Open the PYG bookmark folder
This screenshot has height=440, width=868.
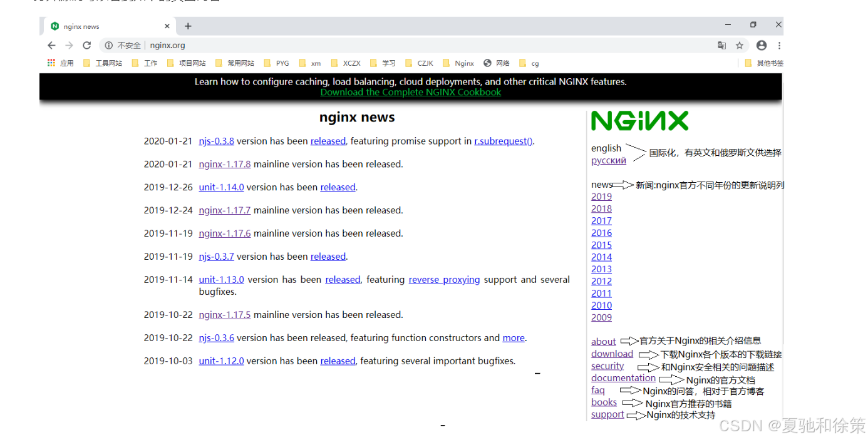pyautogui.click(x=276, y=63)
